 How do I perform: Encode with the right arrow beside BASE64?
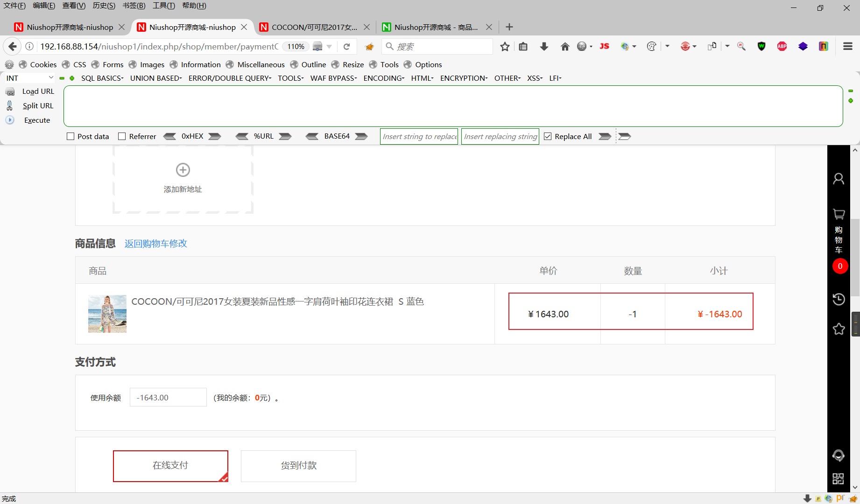coord(361,136)
